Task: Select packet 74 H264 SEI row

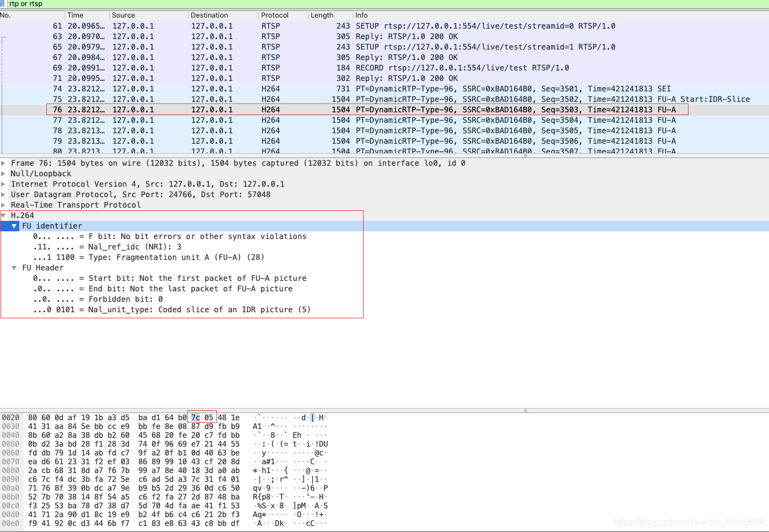Action: tap(384, 89)
